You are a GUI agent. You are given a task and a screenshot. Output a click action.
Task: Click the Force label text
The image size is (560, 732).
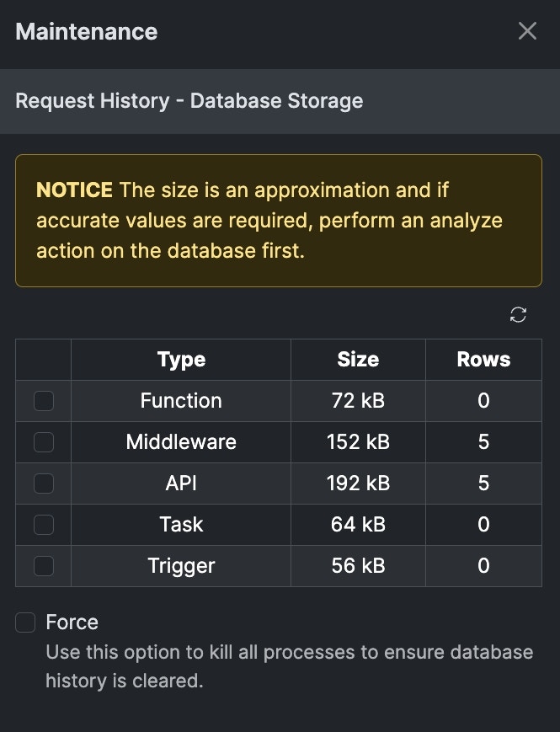[72, 622]
